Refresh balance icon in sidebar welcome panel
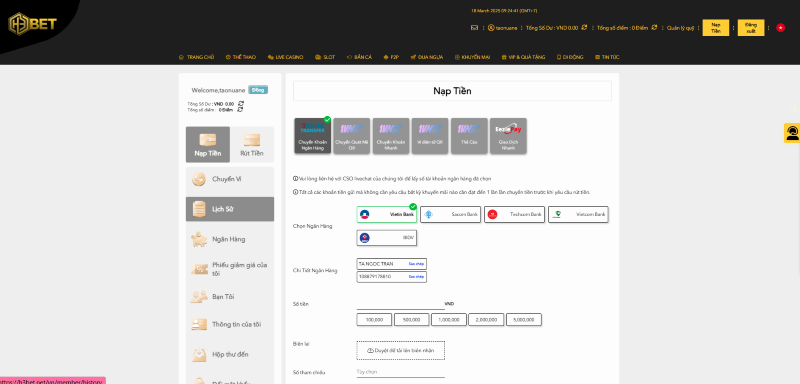 241,103
